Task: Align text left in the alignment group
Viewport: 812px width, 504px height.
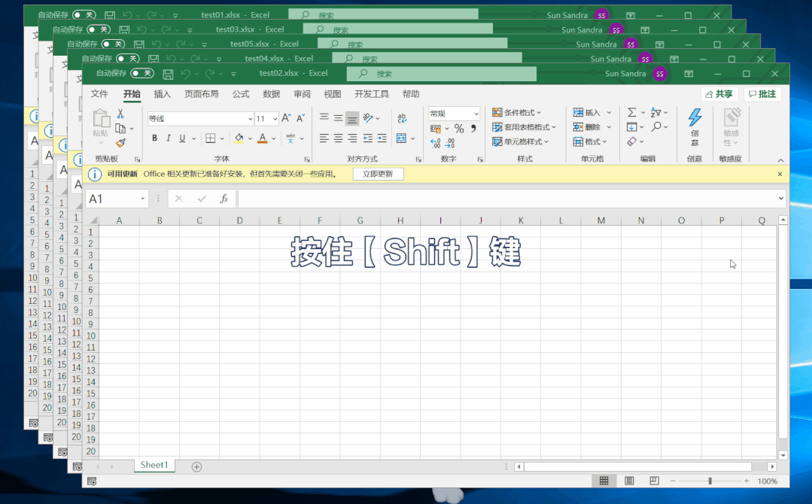Action: coord(324,138)
